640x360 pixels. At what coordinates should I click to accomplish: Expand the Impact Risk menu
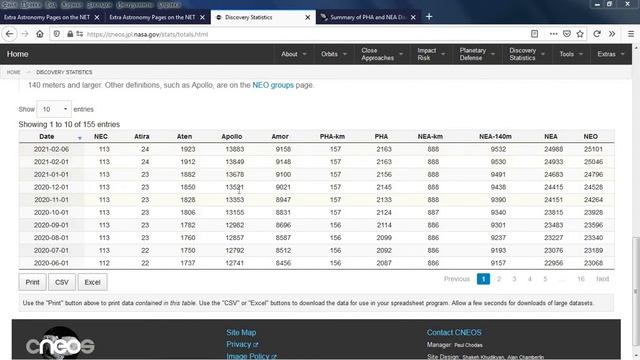coord(431,54)
